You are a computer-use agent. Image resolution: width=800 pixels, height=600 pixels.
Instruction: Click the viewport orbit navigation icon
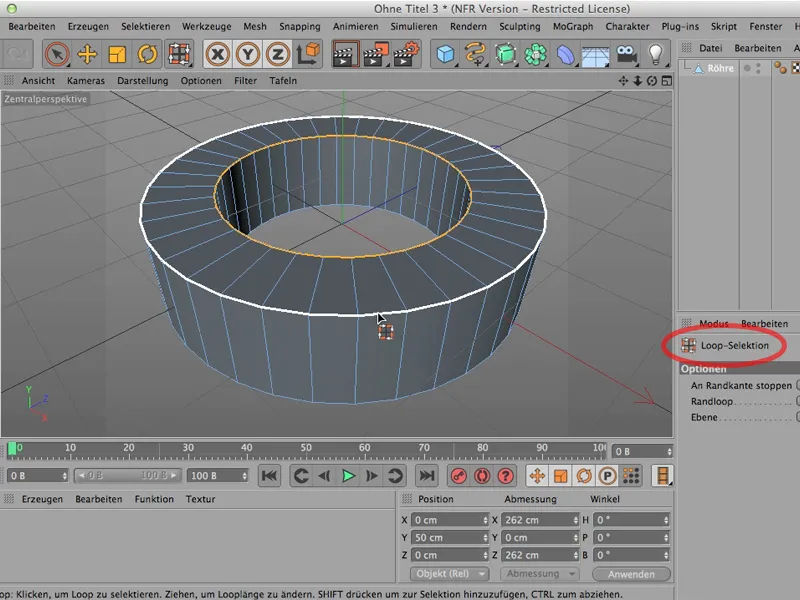pyautogui.click(x=652, y=81)
